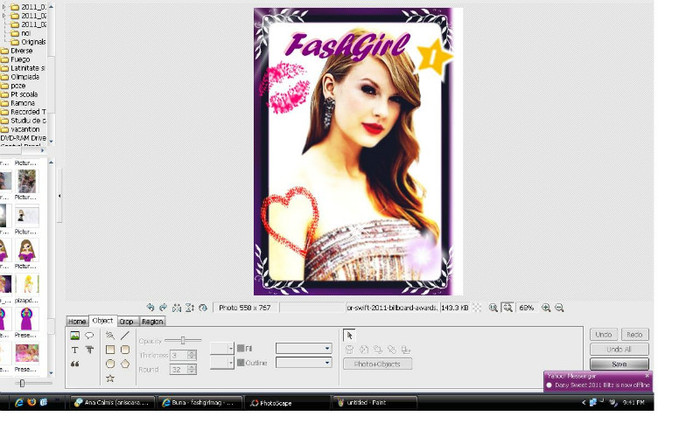Switch to untitled - Paint taskbar item

coord(375,403)
